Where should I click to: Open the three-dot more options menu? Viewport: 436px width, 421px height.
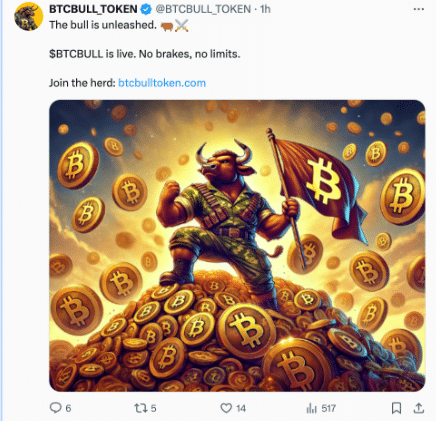point(419,9)
